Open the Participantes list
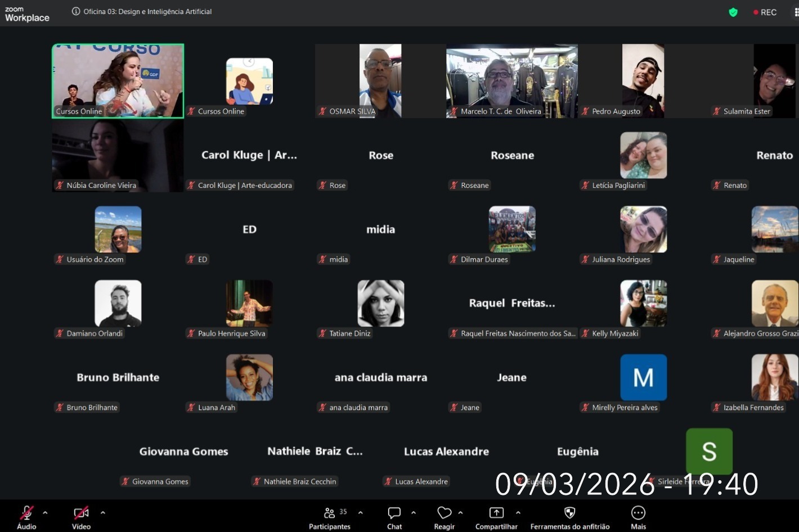This screenshot has height=532, width=799. coord(330,517)
